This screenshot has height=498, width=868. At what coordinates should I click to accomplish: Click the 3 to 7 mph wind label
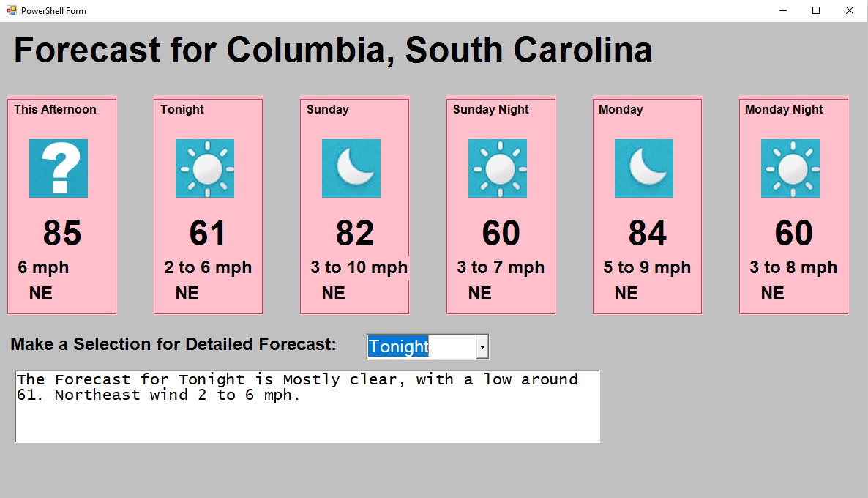pyautogui.click(x=501, y=267)
